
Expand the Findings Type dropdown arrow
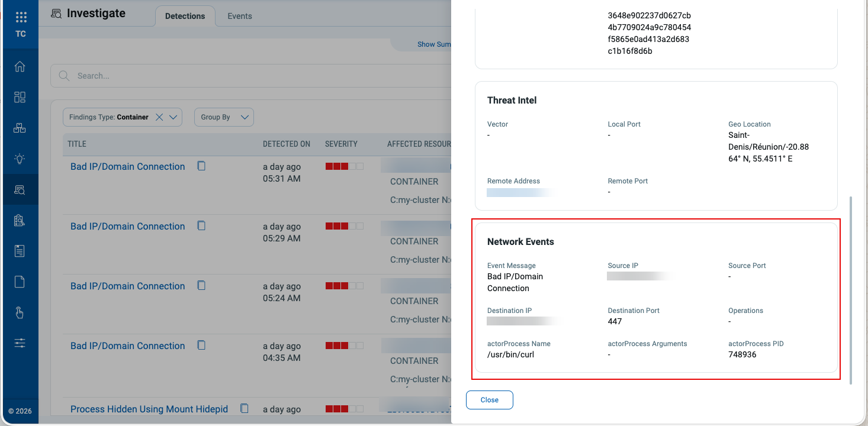pos(173,117)
